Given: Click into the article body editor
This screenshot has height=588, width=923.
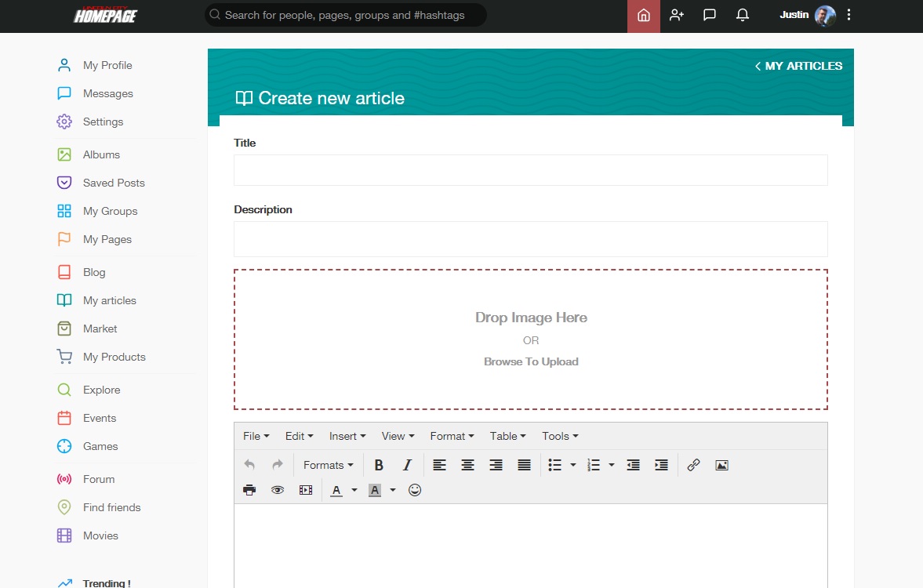Looking at the screenshot, I should (530, 546).
